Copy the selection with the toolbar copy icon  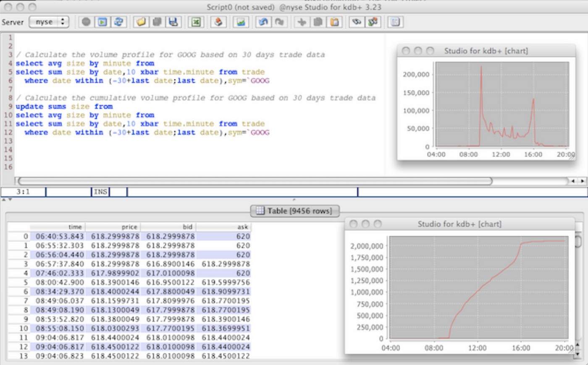click(x=318, y=22)
